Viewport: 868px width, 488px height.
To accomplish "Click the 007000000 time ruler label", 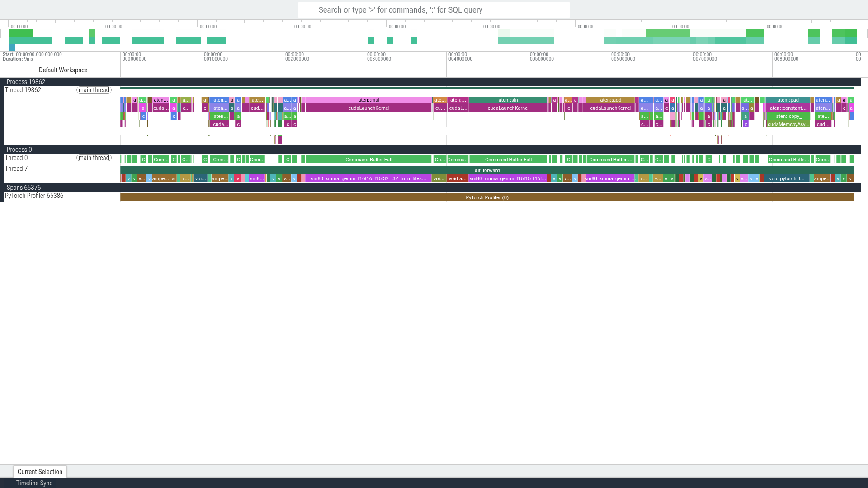I will coord(705,59).
